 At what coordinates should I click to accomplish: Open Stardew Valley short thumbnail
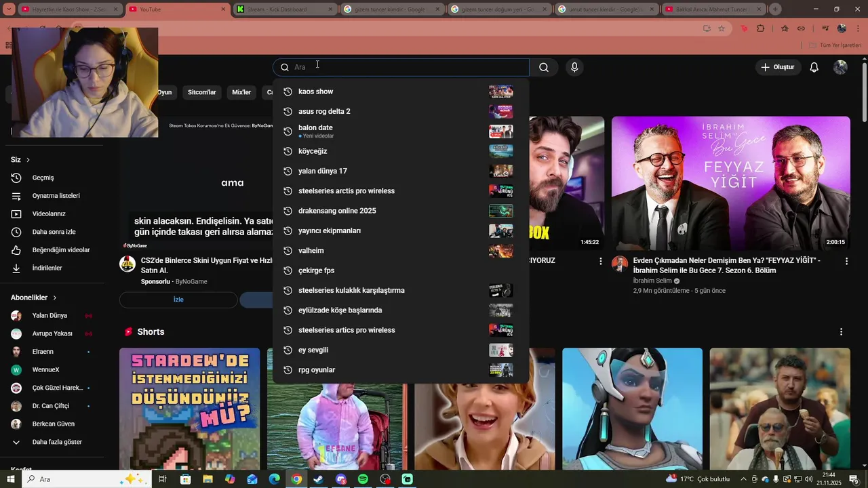coord(190,409)
